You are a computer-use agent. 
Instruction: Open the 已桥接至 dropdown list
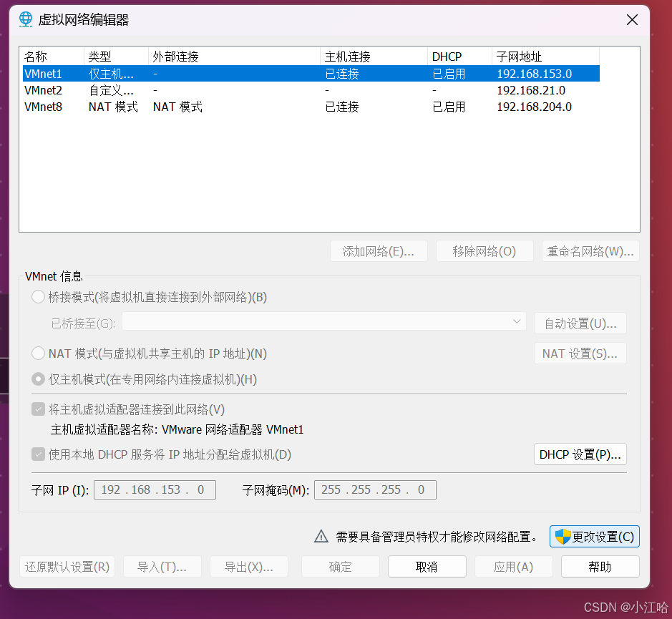point(324,321)
